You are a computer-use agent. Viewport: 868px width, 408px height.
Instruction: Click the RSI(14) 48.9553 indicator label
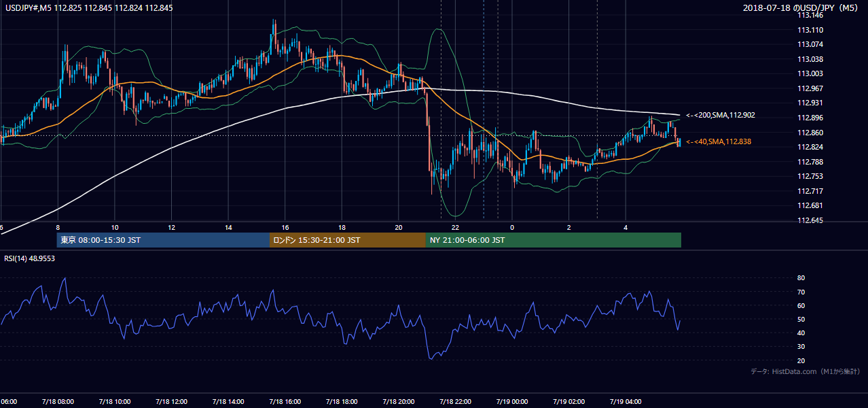29,258
